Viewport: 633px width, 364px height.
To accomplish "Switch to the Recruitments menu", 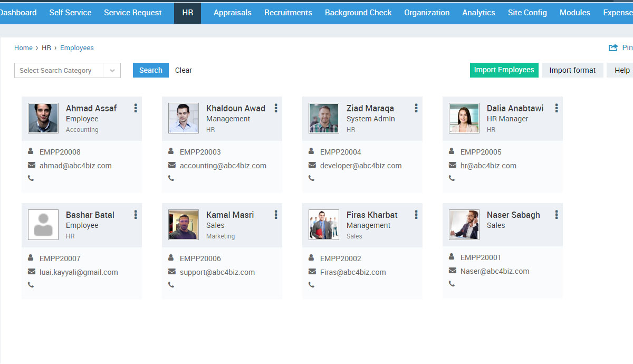I will click(x=288, y=13).
